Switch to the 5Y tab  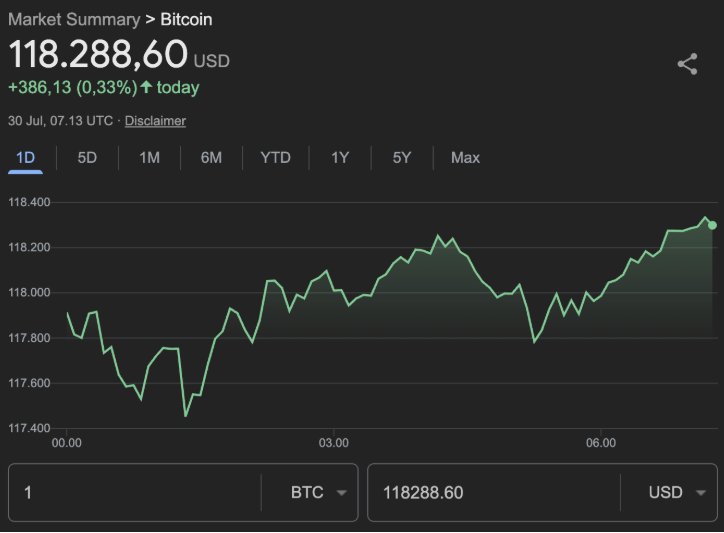click(402, 158)
